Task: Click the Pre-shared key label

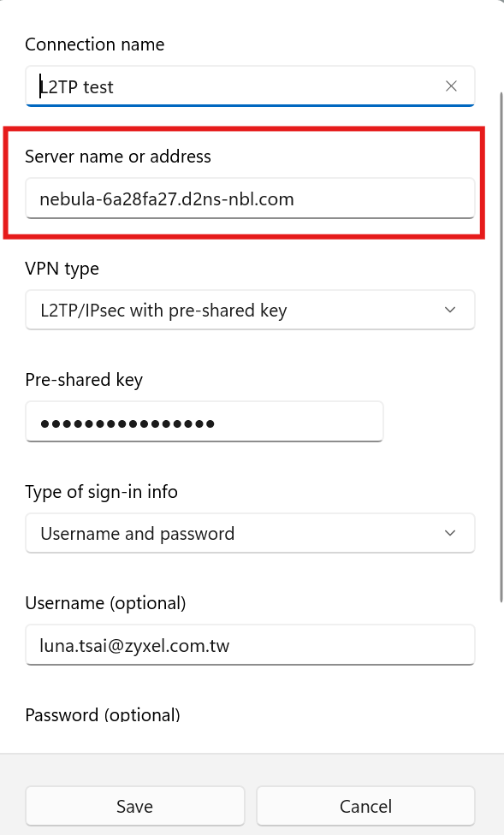Action: coord(84,380)
